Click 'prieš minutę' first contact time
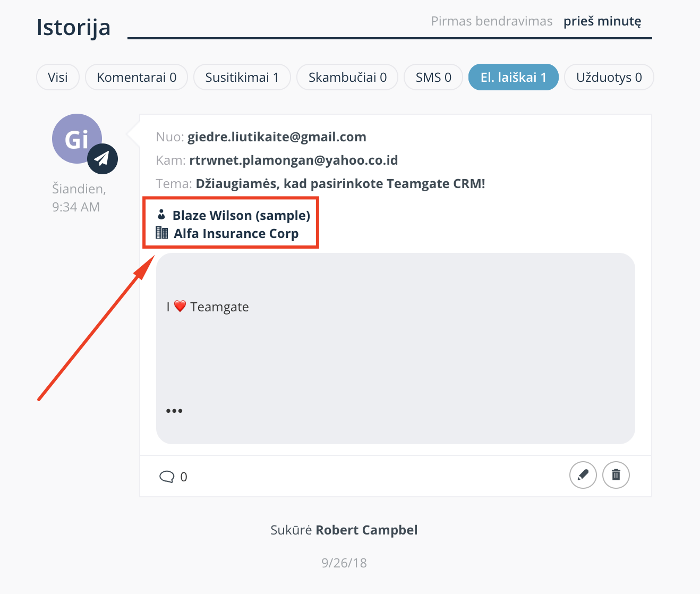The height and width of the screenshot is (594, 700). (602, 21)
